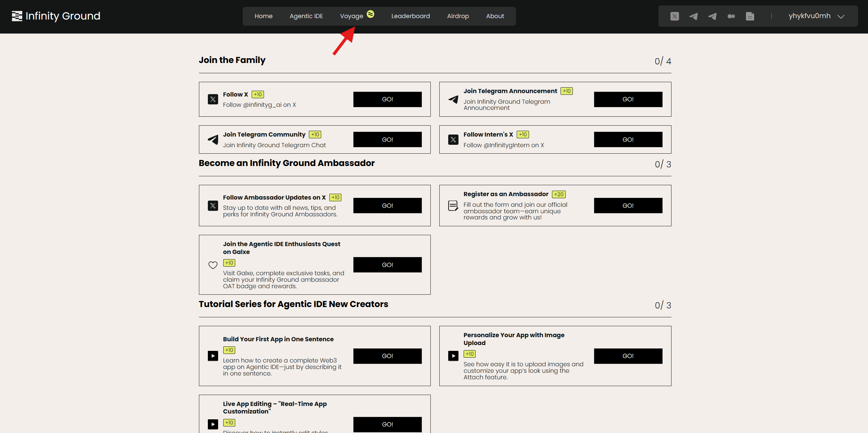868x433 pixels.
Task: Click 'Follow @InfinitygIntern on X' text
Action: [x=504, y=145]
